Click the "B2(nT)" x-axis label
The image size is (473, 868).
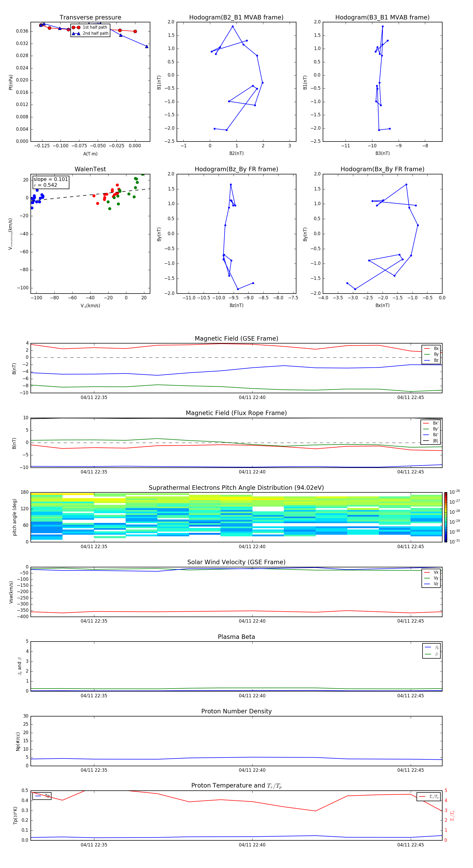pyautogui.click(x=236, y=154)
